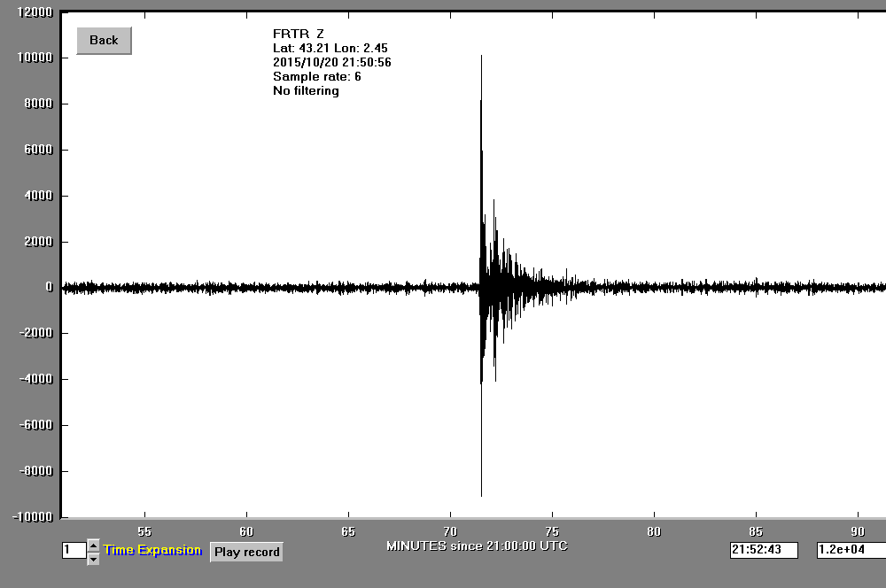The height and width of the screenshot is (588, 886).
Task: Select the 'Lat: 43.21 Lon: 2.45' text
Action: coord(330,48)
